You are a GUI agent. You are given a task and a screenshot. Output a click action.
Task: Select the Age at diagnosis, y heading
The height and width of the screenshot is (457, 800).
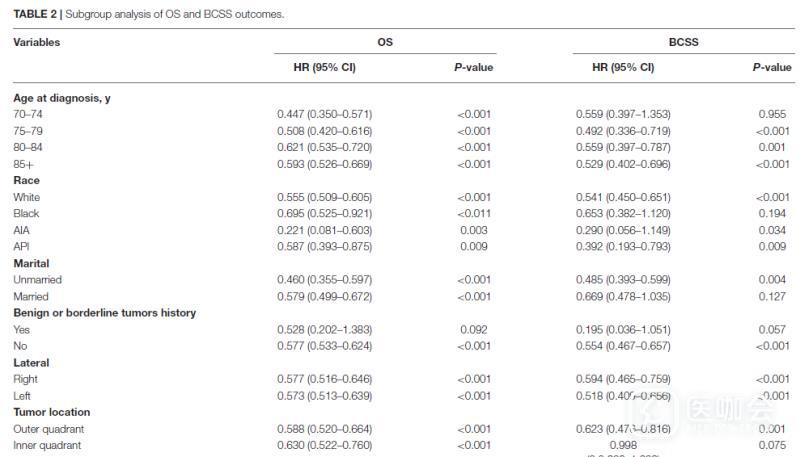61,98
